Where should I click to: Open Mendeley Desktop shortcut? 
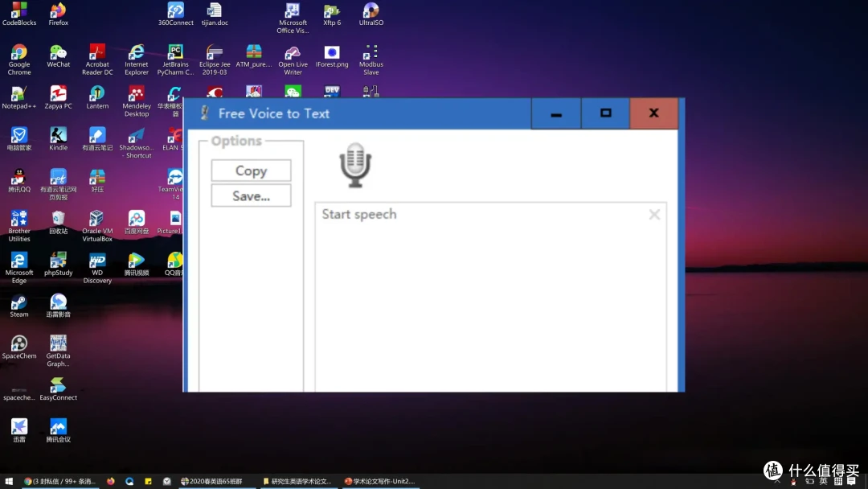pos(136,101)
